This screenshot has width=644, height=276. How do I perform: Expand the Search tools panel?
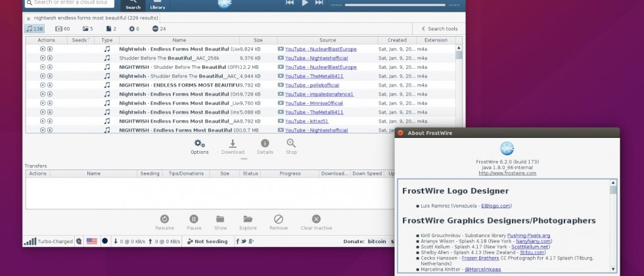pyautogui.click(x=439, y=29)
